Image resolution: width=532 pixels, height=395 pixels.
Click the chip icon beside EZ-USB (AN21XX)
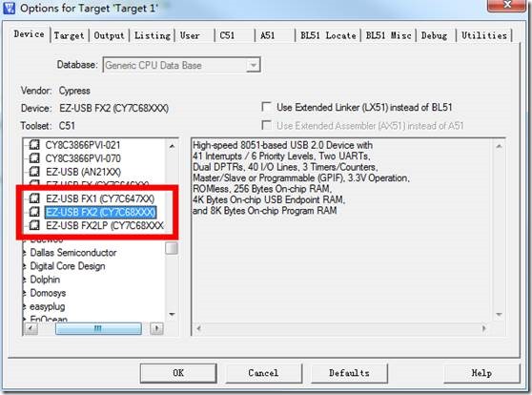(34, 172)
